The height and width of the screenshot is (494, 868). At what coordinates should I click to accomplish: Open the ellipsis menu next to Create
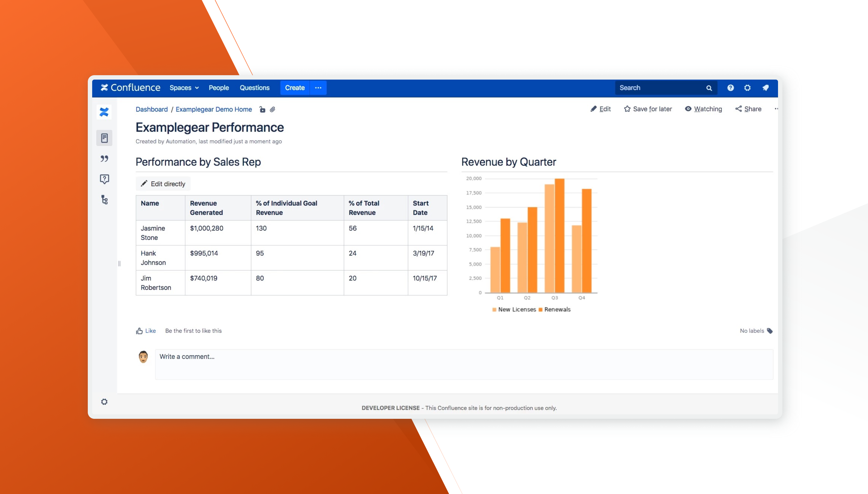pyautogui.click(x=318, y=88)
